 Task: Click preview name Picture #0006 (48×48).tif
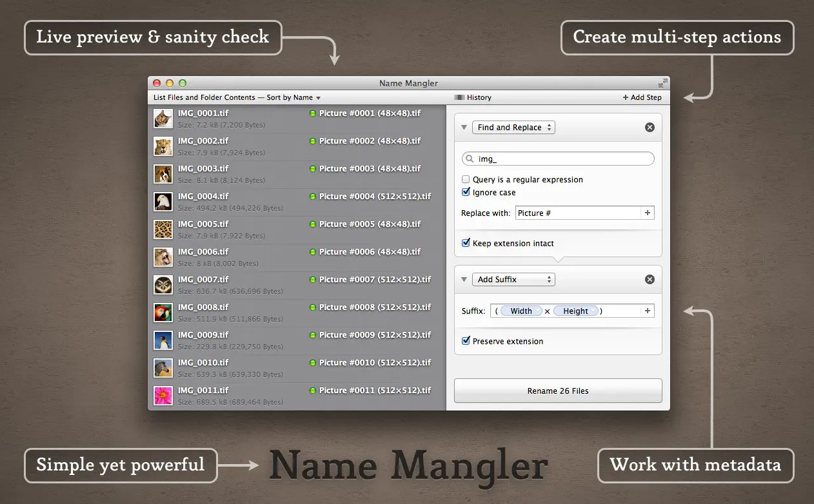coord(370,252)
